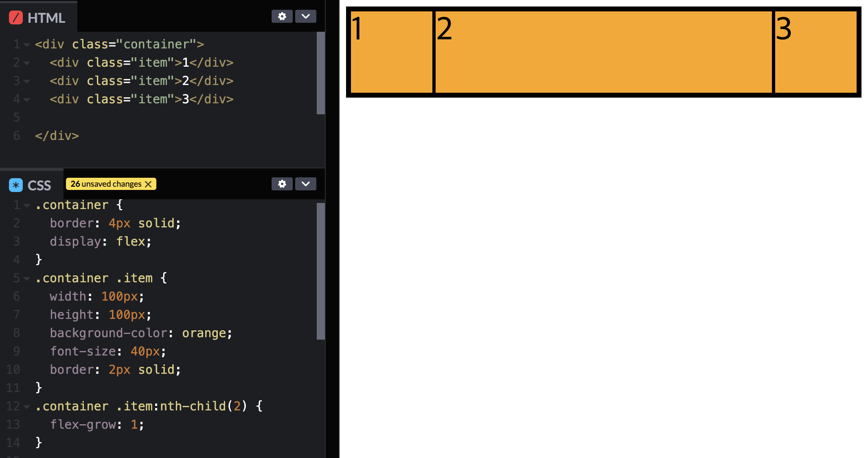This screenshot has height=458, width=868.
Task: Fold the third item div line
Action: point(27,100)
